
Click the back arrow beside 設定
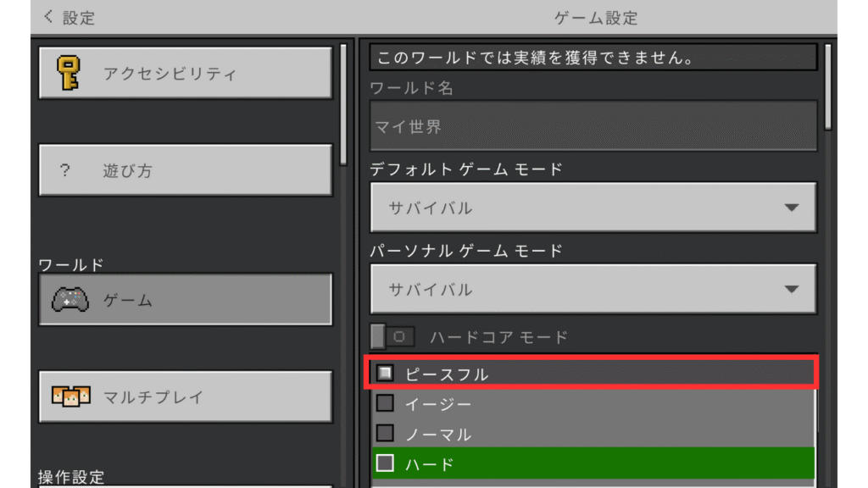pos(47,17)
